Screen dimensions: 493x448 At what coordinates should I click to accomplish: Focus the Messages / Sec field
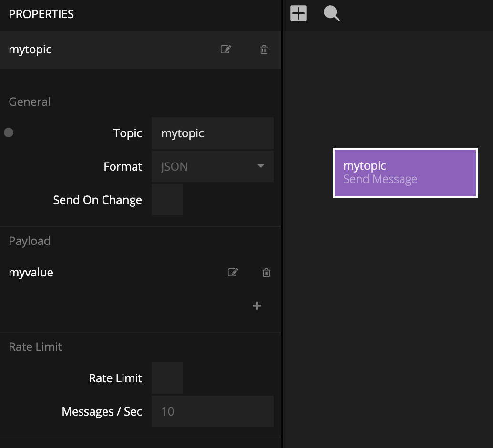pos(212,411)
